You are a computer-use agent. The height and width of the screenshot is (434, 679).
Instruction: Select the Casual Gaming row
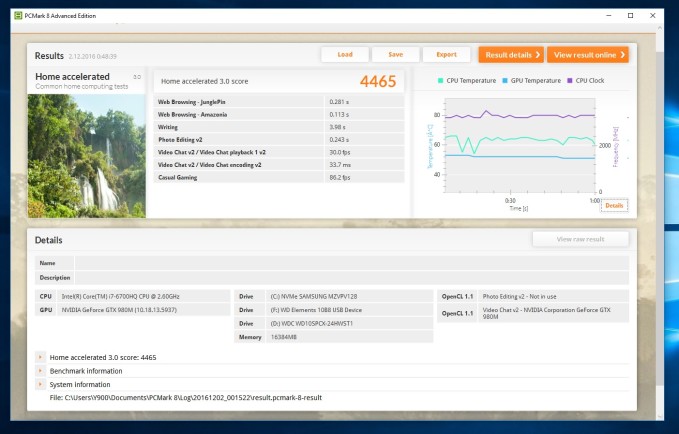pyautogui.click(x=279, y=177)
